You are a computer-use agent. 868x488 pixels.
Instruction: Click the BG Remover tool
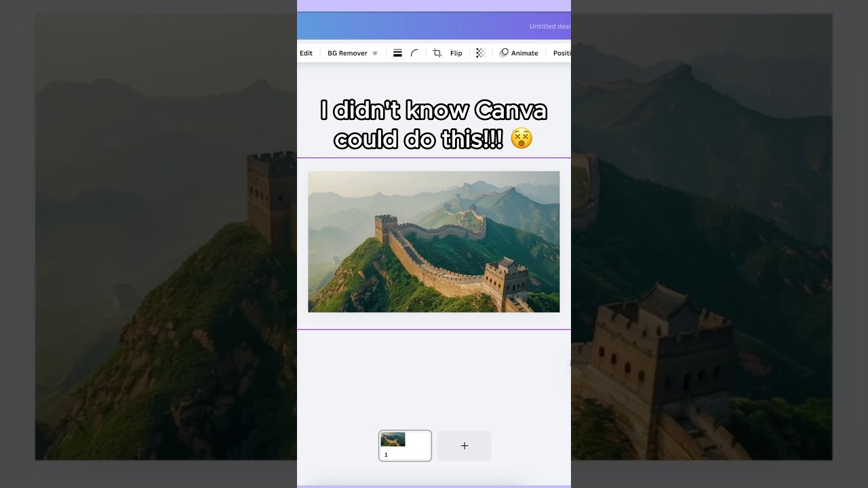352,53
